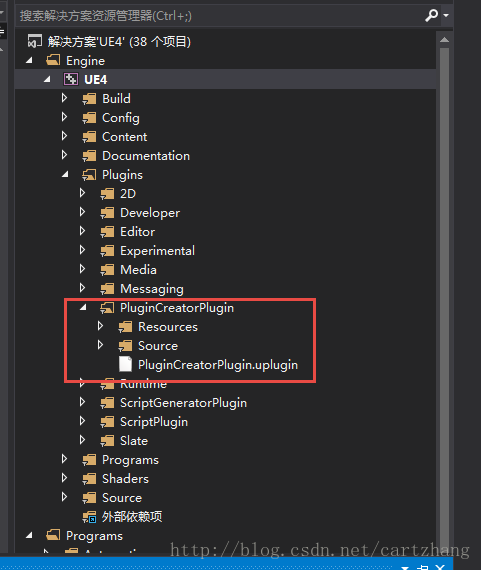Image resolution: width=481 pixels, height=570 pixels.
Task: Expand the Resources folder arrow
Action: tap(101, 326)
